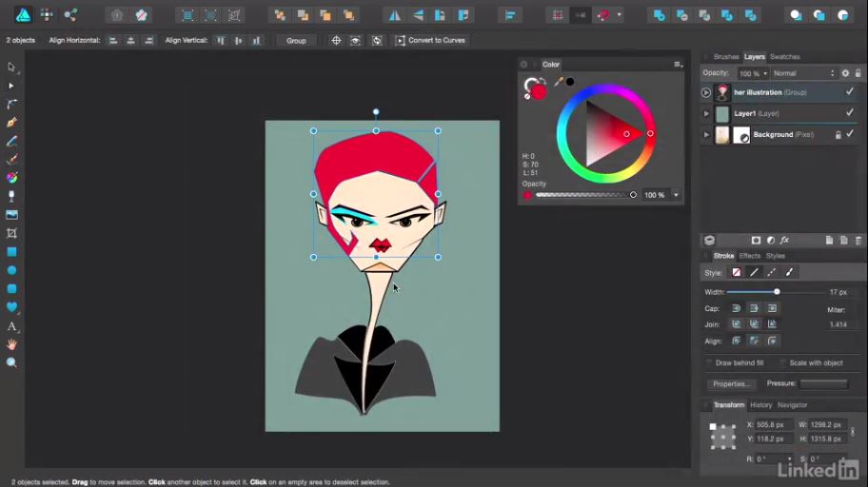Select the Rounded Rectangle tool

tap(11, 288)
